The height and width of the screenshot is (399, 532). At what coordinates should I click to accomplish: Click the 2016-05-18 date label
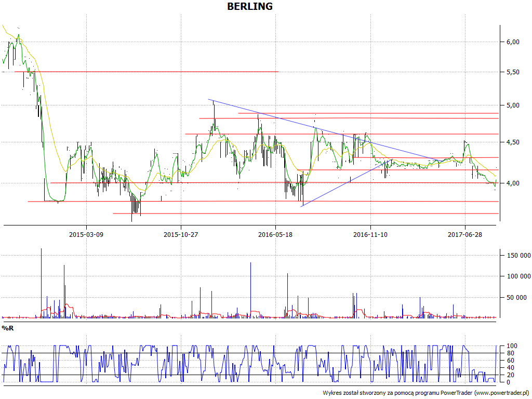tap(275, 234)
